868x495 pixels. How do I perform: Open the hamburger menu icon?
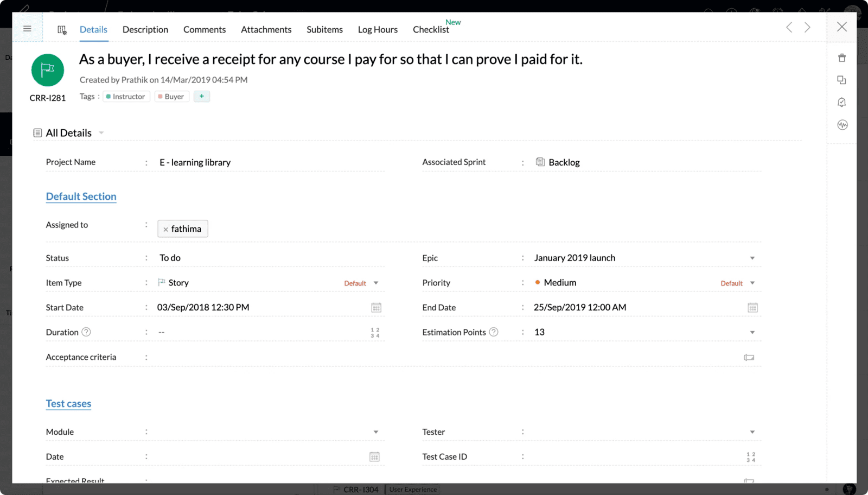coord(27,29)
